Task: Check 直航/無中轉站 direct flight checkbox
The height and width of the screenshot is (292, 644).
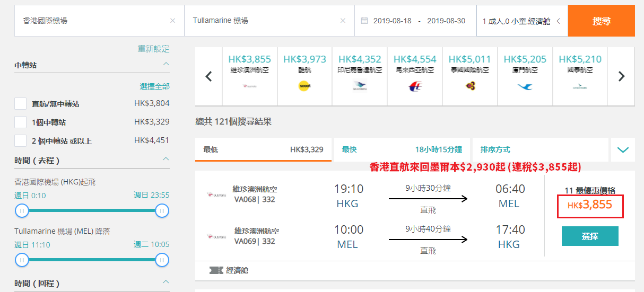Action: pos(20,104)
